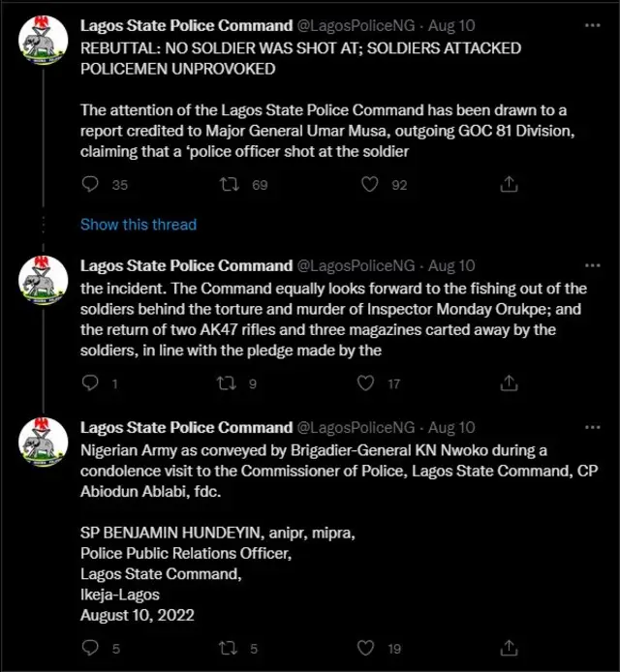Click the Show this thread link
The height and width of the screenshot is (672, 620).
click(138, 225)
